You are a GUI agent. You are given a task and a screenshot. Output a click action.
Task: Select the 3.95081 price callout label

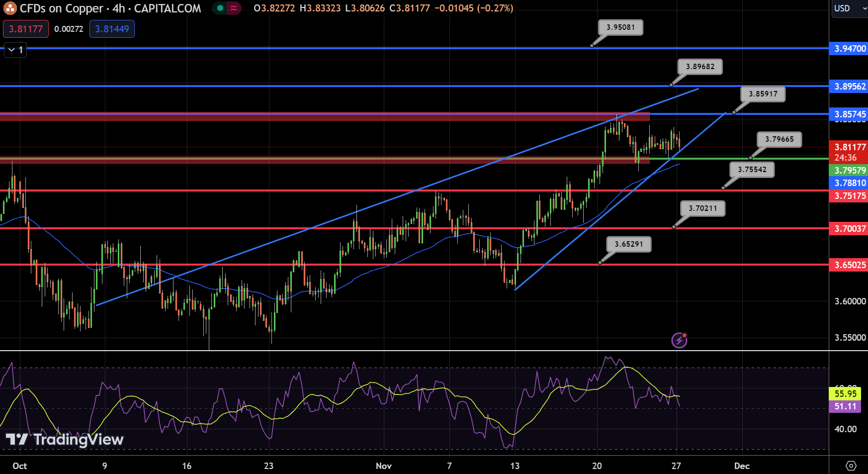tap(620, 27)
